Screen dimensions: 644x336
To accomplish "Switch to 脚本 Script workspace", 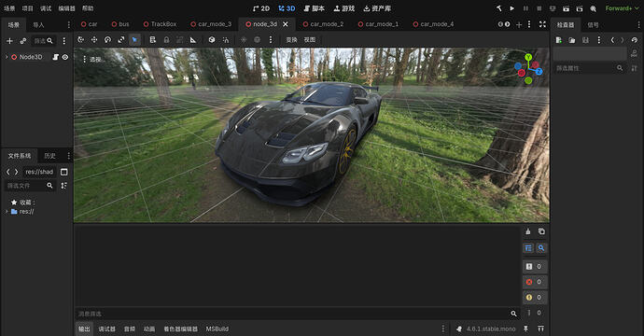I will 314,8.
